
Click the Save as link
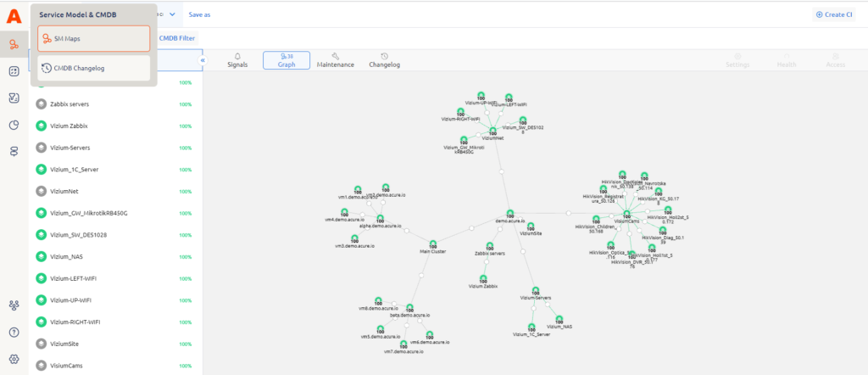point(199,15)
